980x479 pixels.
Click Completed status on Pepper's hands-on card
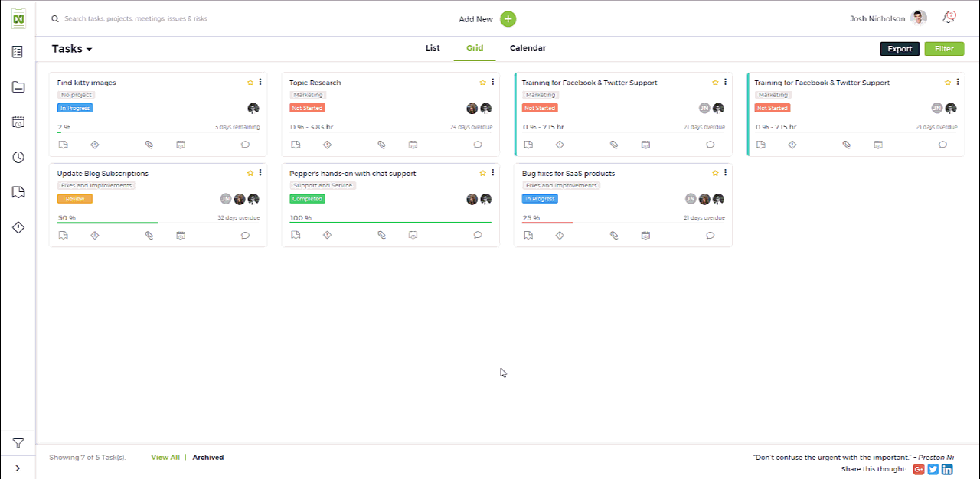click(x=308, y=199)
